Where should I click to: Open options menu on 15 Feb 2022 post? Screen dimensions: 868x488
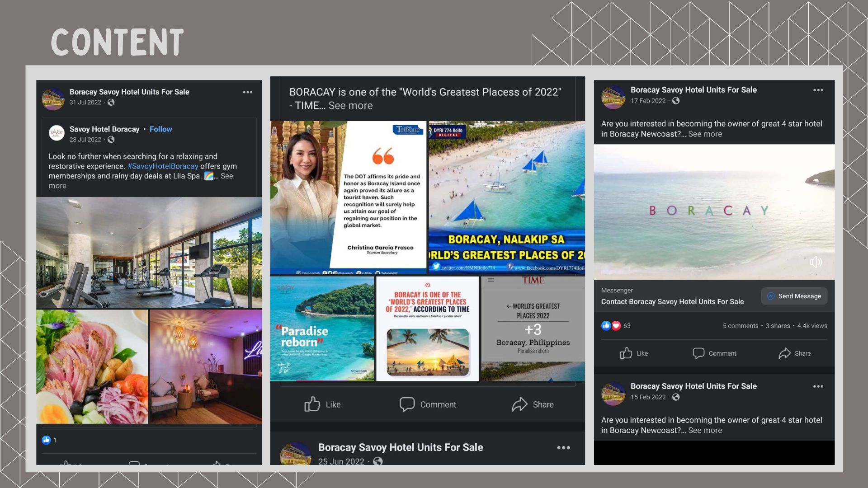(x=818, y=386)
